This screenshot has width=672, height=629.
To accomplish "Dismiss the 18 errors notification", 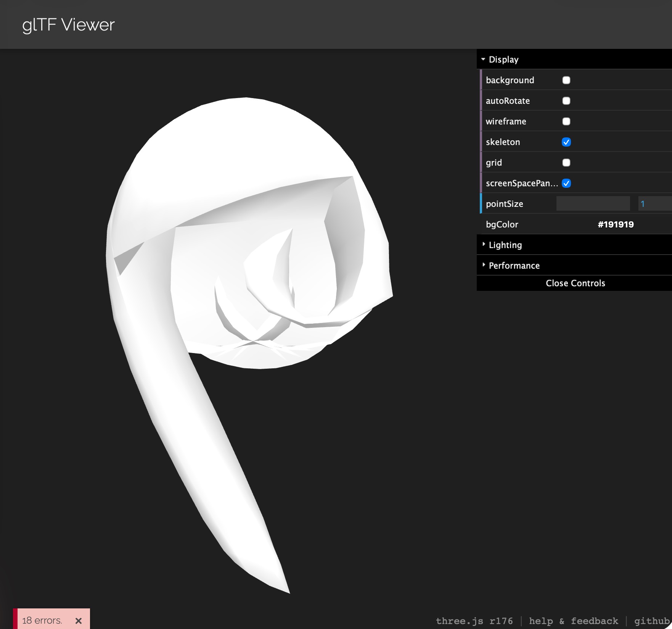I will (79, 621).
